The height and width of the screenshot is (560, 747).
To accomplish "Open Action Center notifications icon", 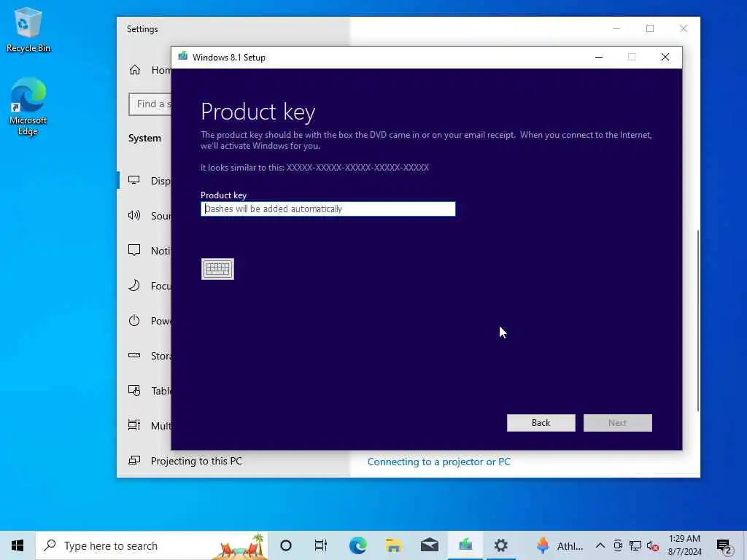I will pyautogui.click(x=724, y=546).
